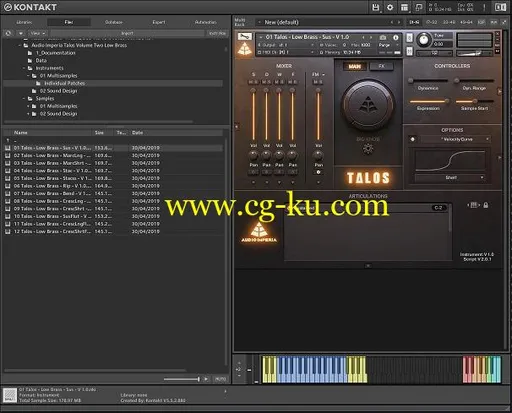The height and width of the screenshot is (413, 512).
Task: Switch to the Automation tab
Action: coord(205,22)
